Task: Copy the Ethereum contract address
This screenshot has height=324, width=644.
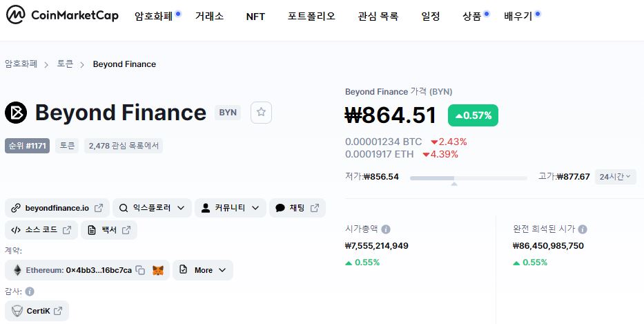Action: pyautogui.click(x=140, y=270)
